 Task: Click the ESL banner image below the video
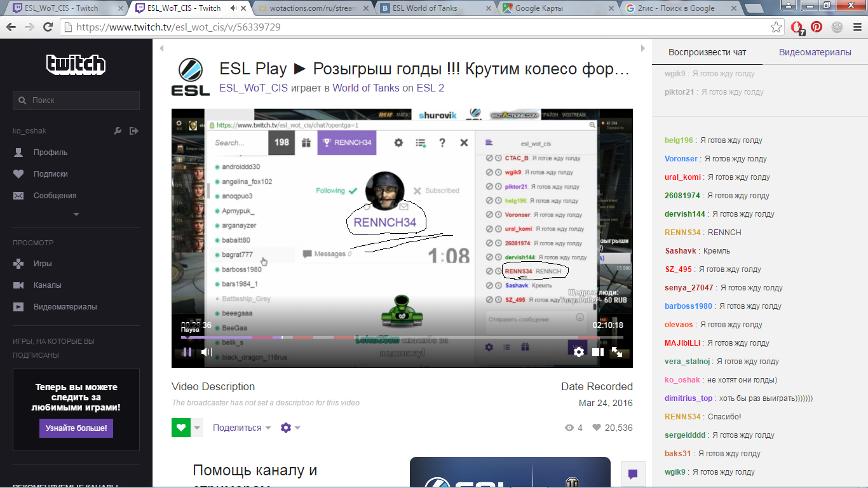[x=510, y=472]
